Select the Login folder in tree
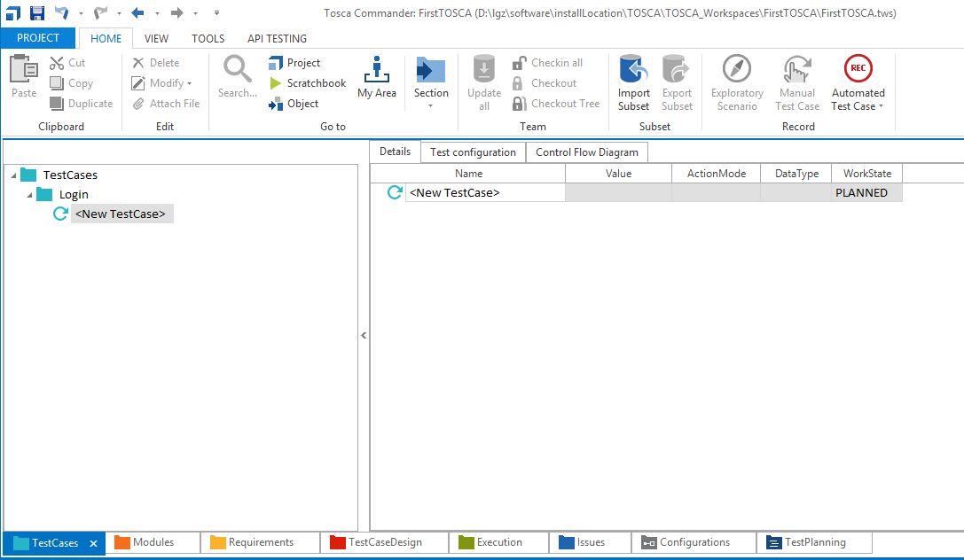This screenshot has height=560, width=964. point(74,195)
